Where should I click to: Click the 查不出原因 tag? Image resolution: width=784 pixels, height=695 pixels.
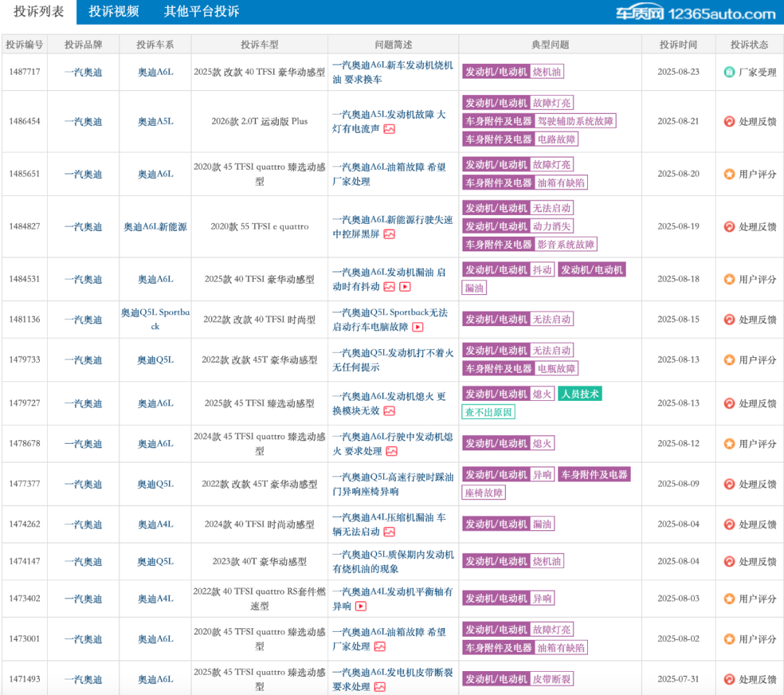(x=488, y=412)
